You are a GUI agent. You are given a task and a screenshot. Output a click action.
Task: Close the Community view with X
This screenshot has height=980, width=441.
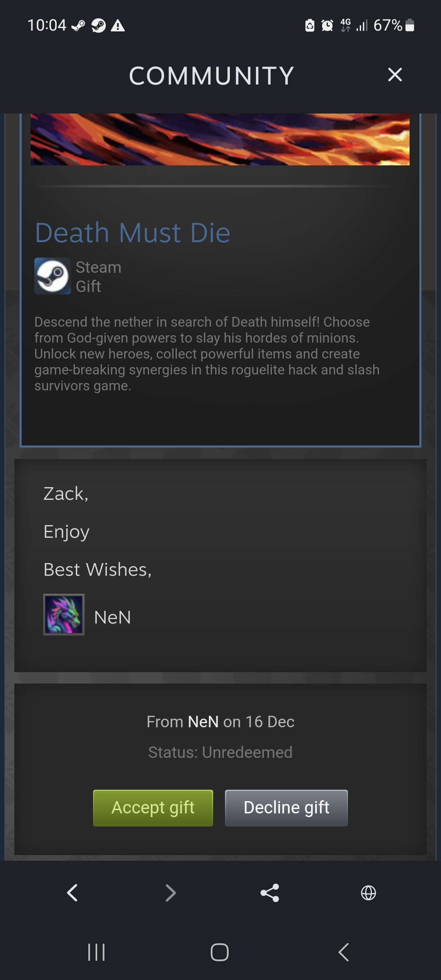(395, 75)
